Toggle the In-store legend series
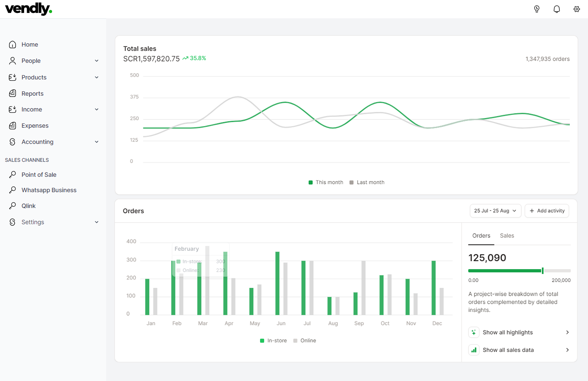 click(273, 341)
